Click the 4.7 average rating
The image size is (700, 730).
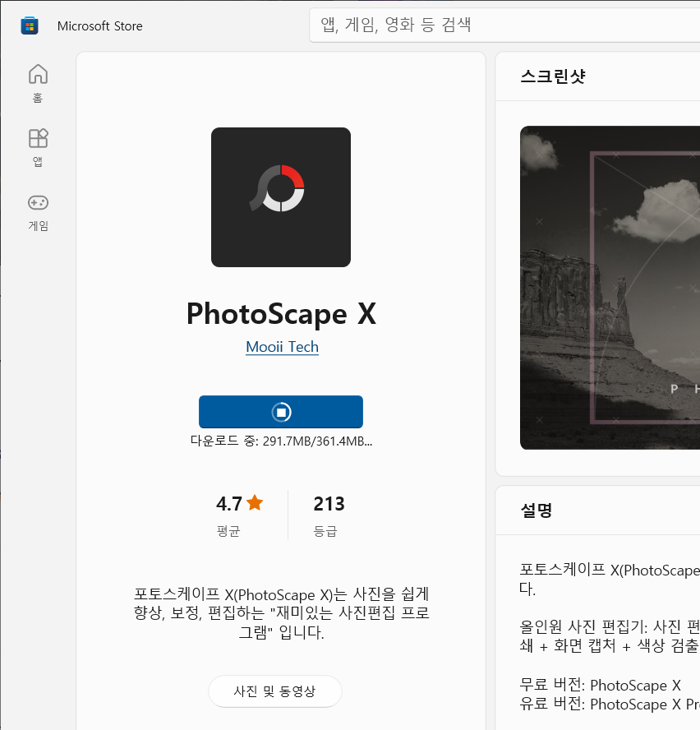[229, 504]
